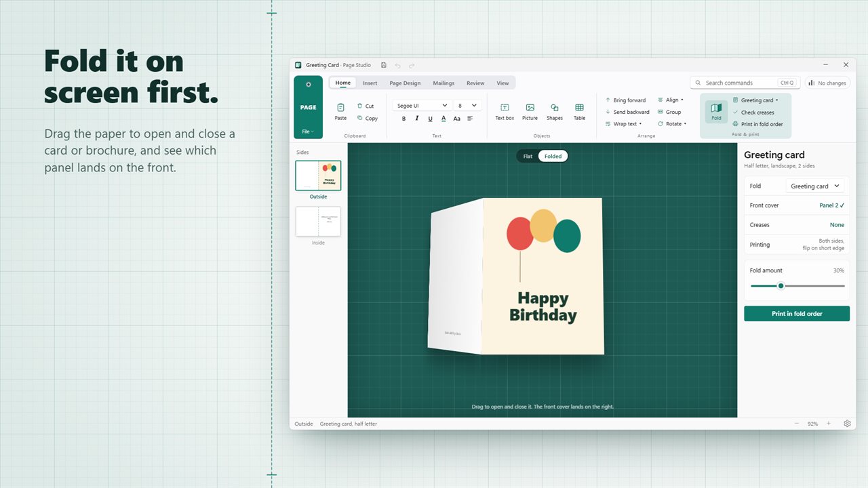Click the large Fold button in ribbon
Viewport: 868px width, 488px height.
pos(716,111)
